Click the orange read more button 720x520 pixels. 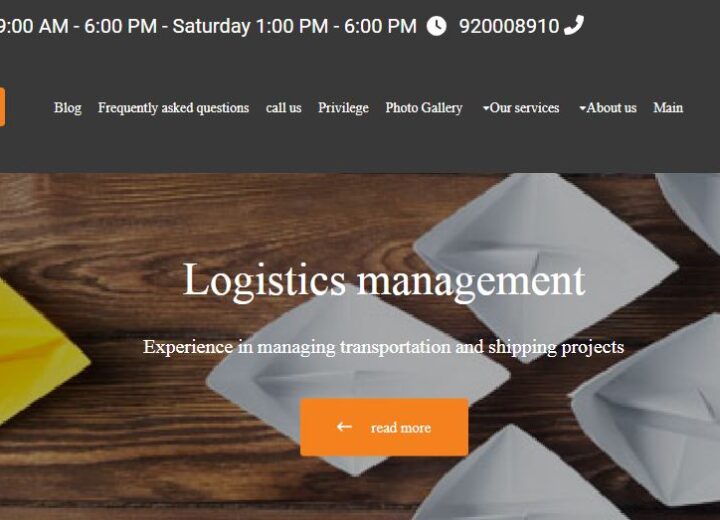pyautogui.click(x=384, y=427)
